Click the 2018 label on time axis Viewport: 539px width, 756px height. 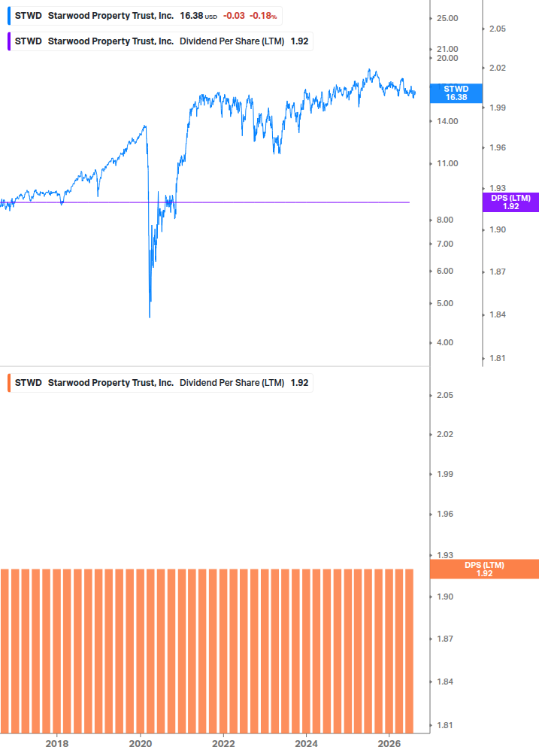click(57, 743)
